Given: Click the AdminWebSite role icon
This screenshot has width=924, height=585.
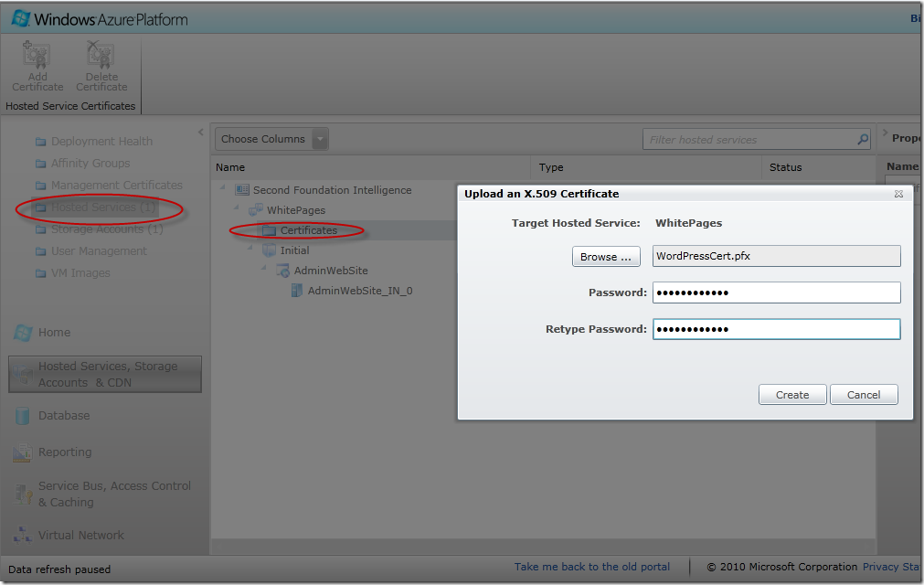Looking at the screenshot, I should (x=282, y=271).
